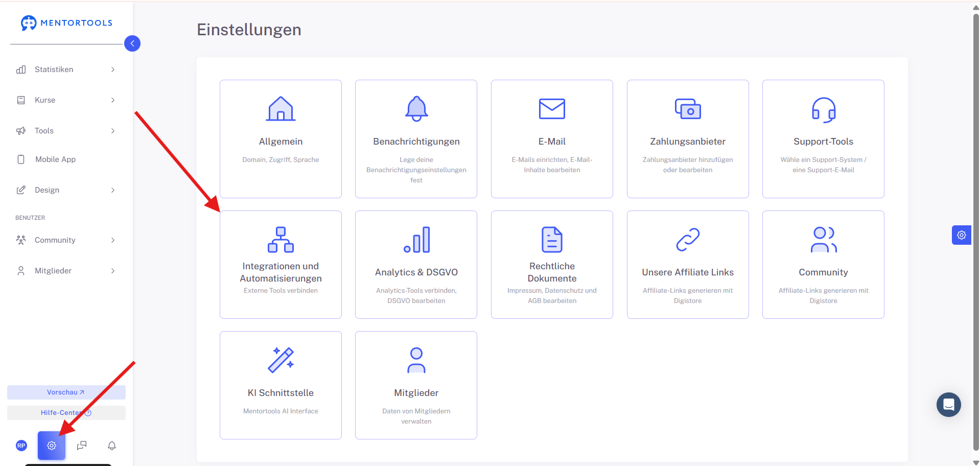Click the Integrationen network icon
The height and width of the screenshot is (466, 980).
(x=281, y=240)
